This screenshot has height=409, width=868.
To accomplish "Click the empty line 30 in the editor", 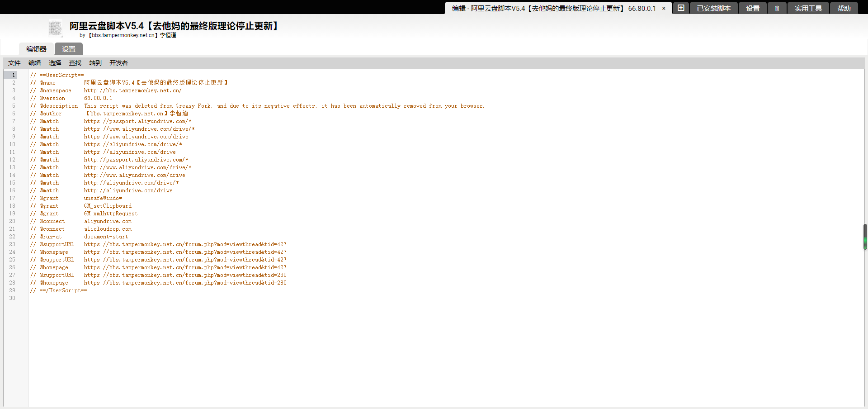I will [x=446, y=298].
